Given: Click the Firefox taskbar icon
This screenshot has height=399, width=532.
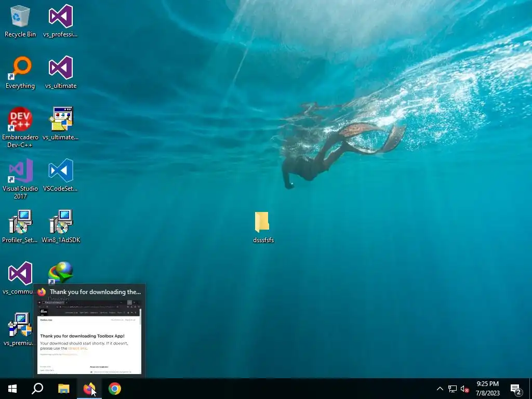Looking at the screenshot, I should click(x=89, y=389).
